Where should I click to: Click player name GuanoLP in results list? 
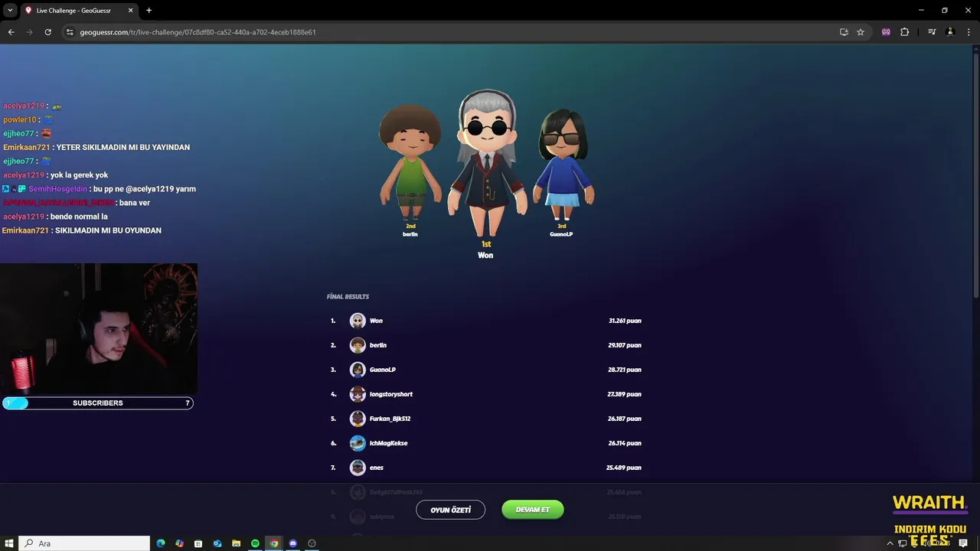tap(383, 370)
